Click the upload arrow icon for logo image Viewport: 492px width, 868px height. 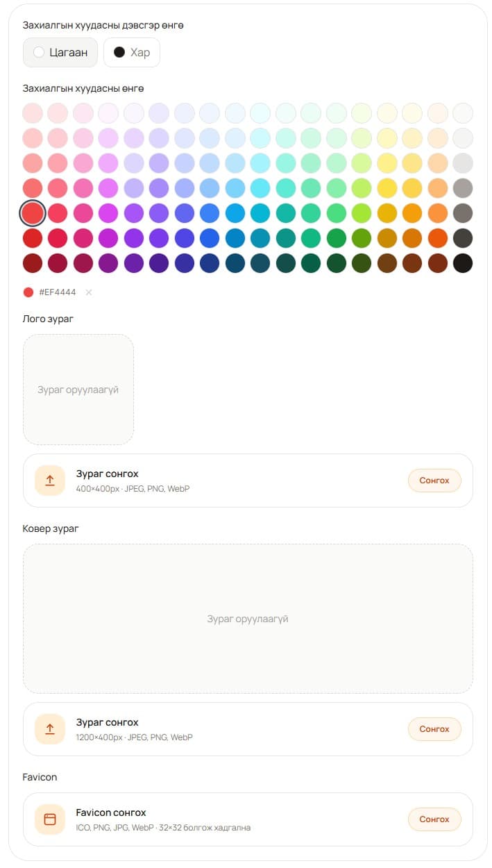tap(50, 481)
